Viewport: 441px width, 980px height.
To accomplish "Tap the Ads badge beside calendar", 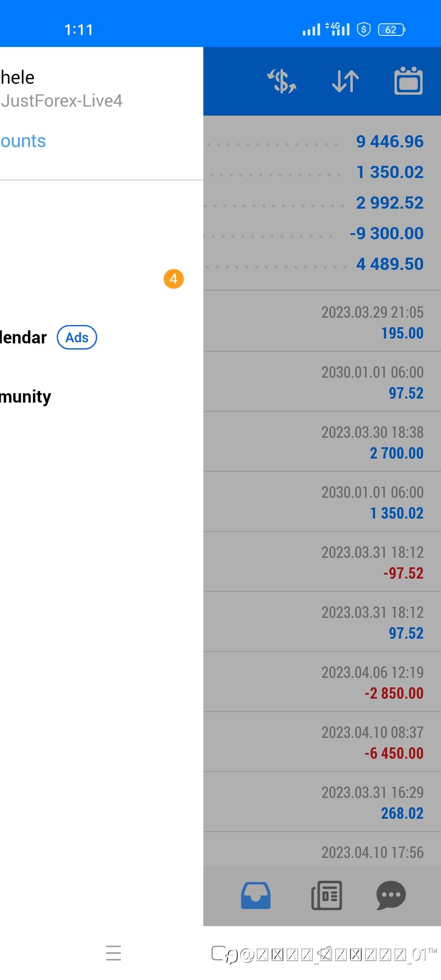I will click(77, 338).
